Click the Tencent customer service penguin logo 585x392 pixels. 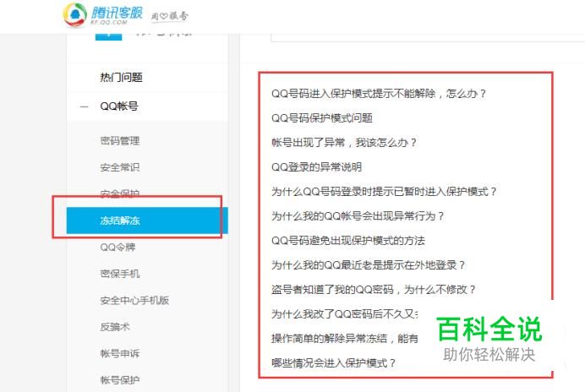[74, 14]
